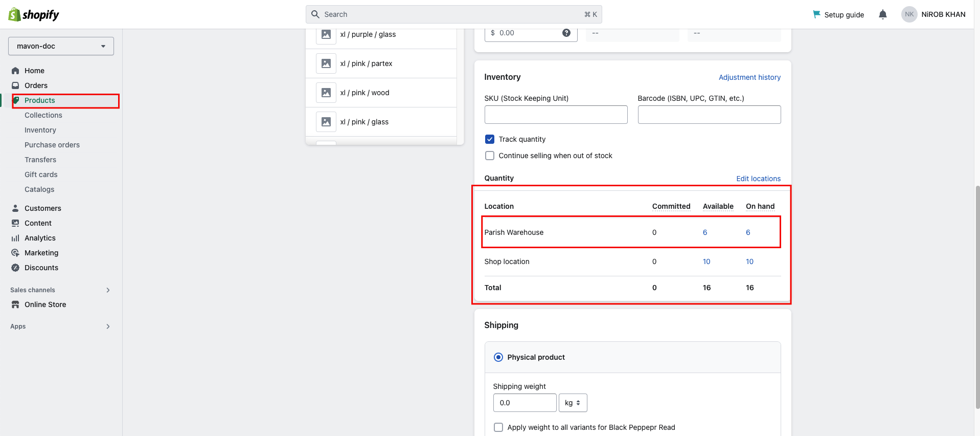Open the Adjustment history link
980x436 pixels.
click(x=749, y=77)
